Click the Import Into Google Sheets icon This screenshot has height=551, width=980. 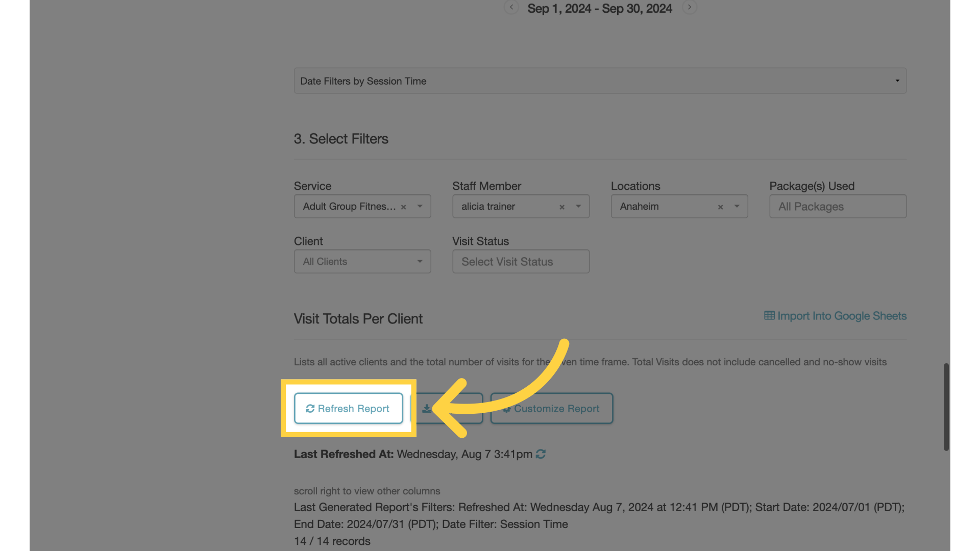coord(769,316)
